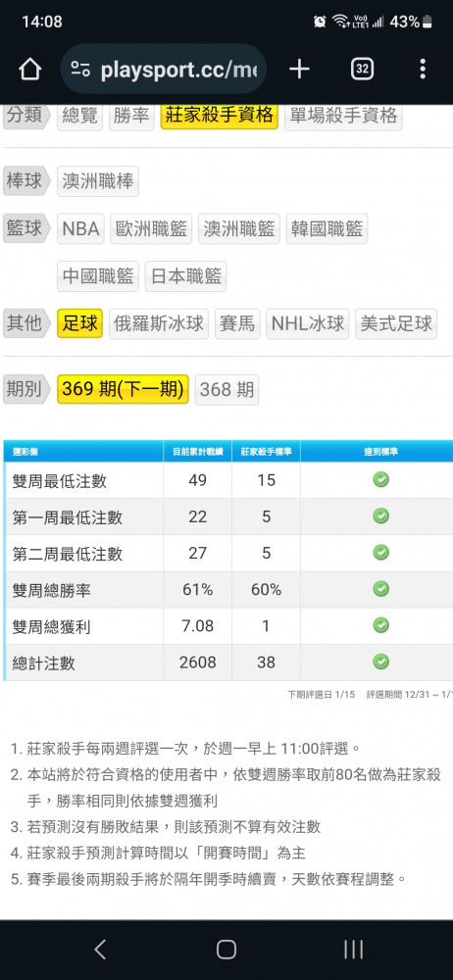This screenshot has height=980, width=453.
Task: Tap the playsport.cc address bar
Action: pos(164,70)
